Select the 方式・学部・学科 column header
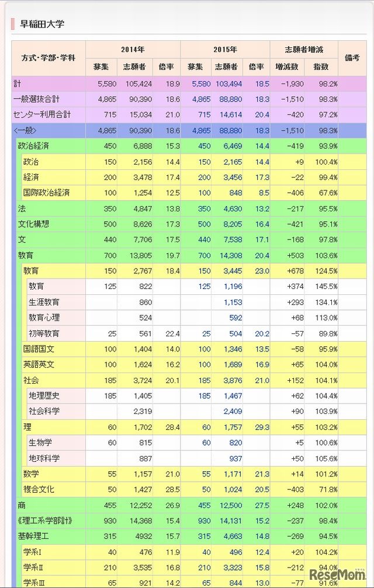Screen dimensions: 374x588 pyautogui.click(x=49, y=58)
